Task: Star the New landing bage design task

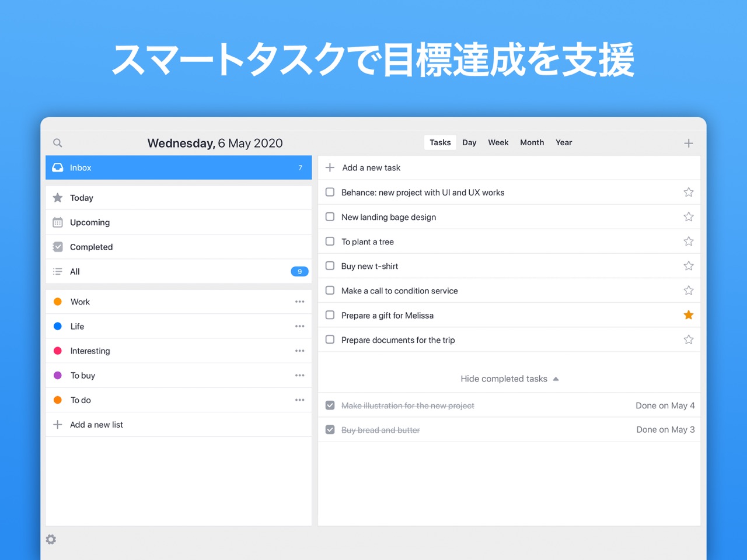Action: click(689, 217)
